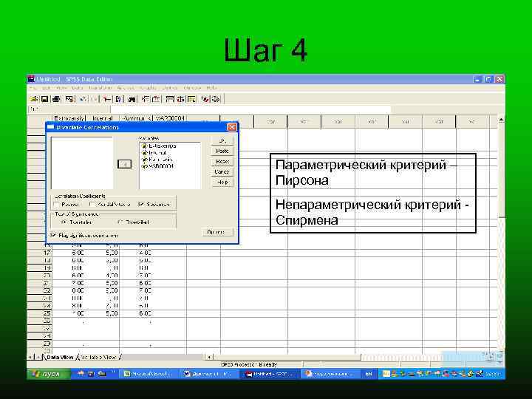The image size is (532, 399).
Task: Click the Save File toolbar icon
Action: (x=45, y=99)
